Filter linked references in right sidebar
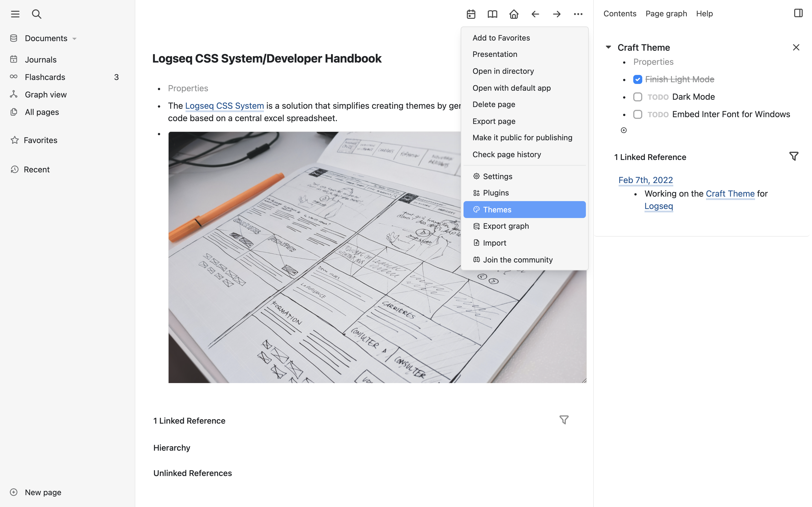Image resolution: width=812 pixels, height=507 pixels. tap(794, 156)
